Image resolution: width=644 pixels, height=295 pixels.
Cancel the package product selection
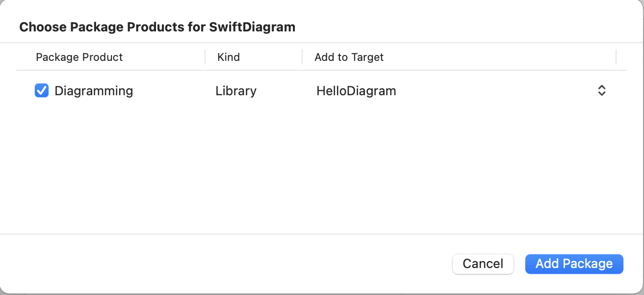[483, 264]
